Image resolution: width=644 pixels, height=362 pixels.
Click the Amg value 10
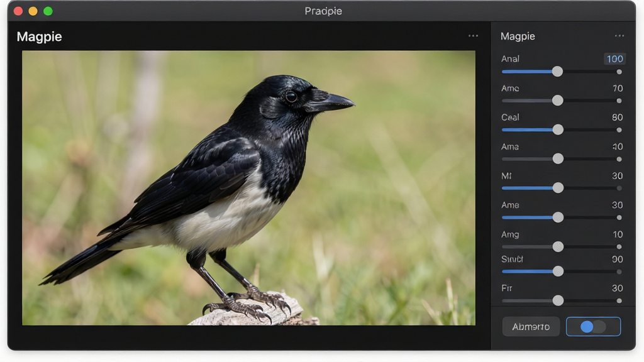click(618, 234)
